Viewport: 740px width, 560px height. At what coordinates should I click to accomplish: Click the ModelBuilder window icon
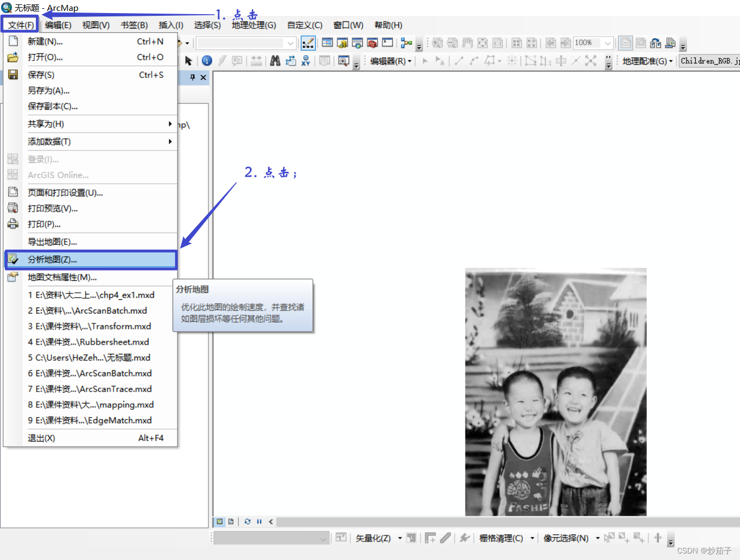(406, 43)
